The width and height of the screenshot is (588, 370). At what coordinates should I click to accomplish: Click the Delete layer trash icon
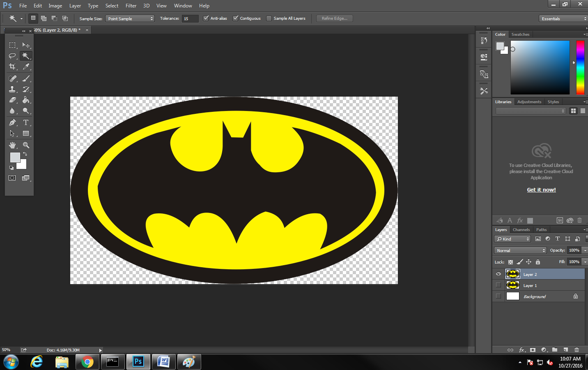click(x=577, y=350)
